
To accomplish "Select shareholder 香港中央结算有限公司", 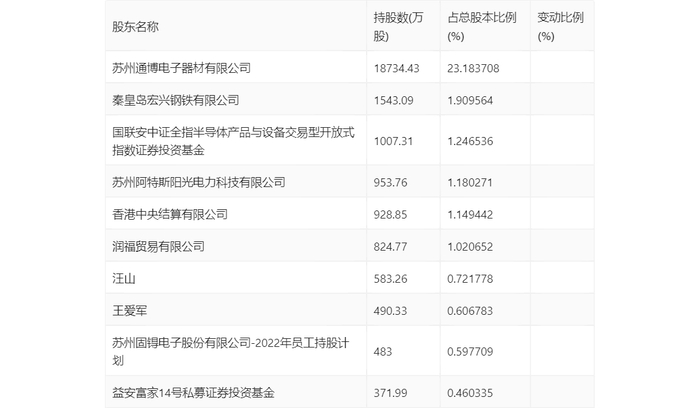I will (170, 214).
